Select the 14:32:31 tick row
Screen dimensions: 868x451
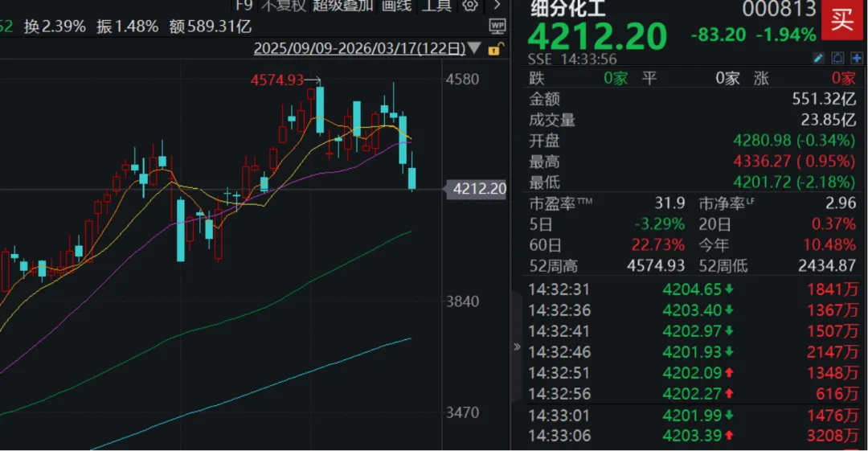[693, 289]
